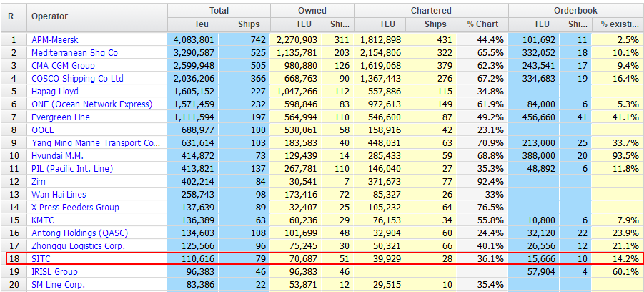This screenshot has height=292, width=644.
Task: Select the 14.2% orderbook percentage cell
Action: point(618,258)
